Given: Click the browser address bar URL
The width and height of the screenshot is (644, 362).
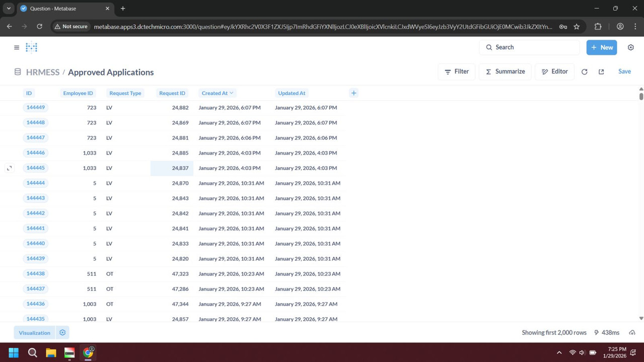Looking at the screenshot, I should [x=323, y=26].
